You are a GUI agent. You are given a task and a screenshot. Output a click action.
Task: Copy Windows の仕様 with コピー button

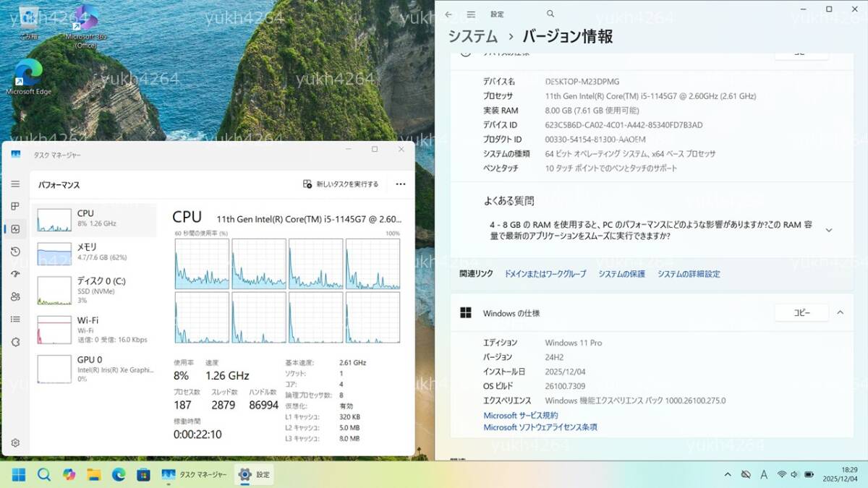point(801,313)
